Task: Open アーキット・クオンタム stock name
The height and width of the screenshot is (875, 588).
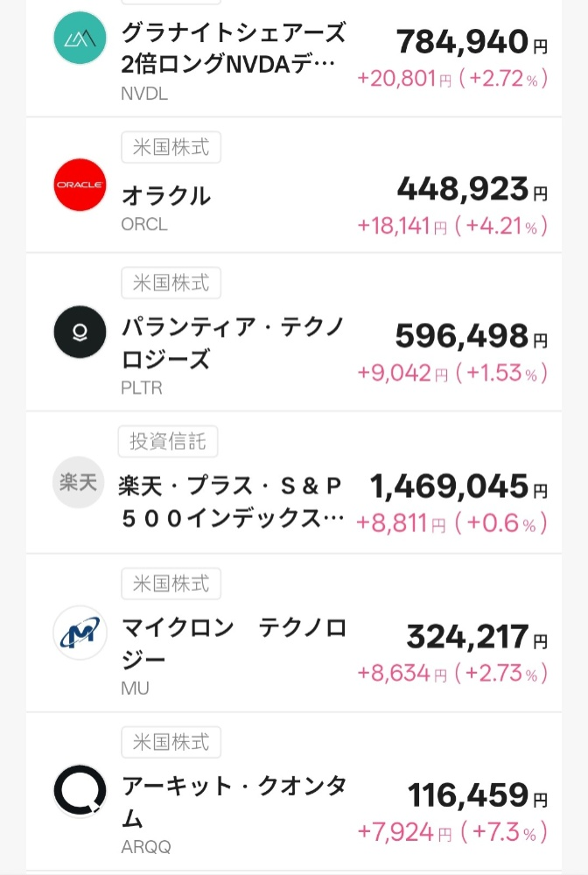Action: coord(234,801)
